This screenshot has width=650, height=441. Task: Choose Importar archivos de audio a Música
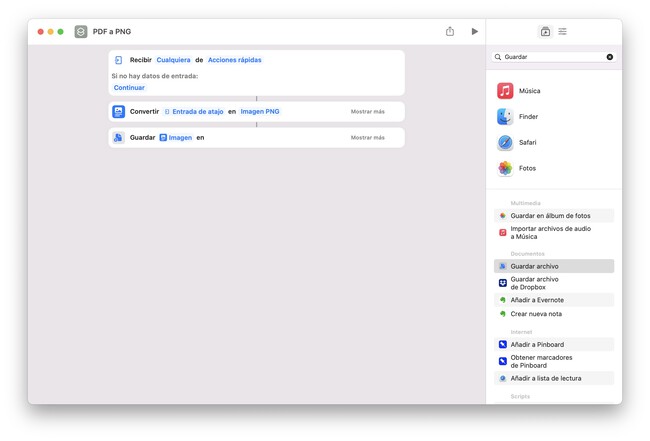[x=550, y=233]
